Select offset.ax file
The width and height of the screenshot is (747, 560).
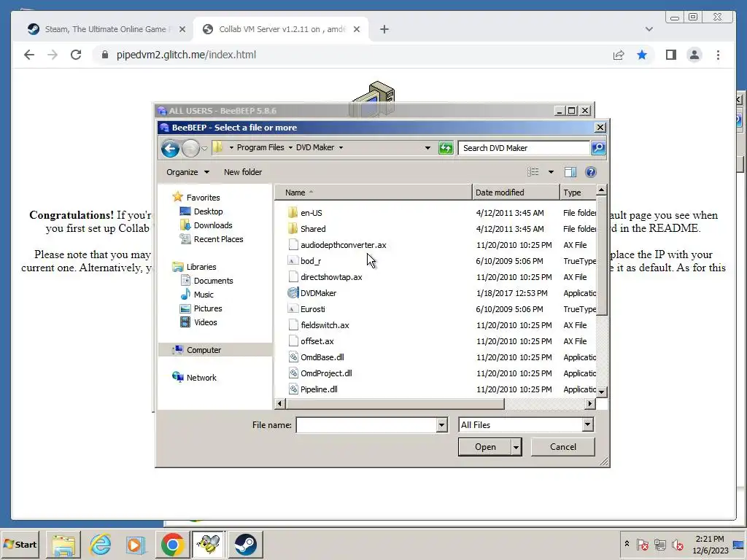click(317, 341)
